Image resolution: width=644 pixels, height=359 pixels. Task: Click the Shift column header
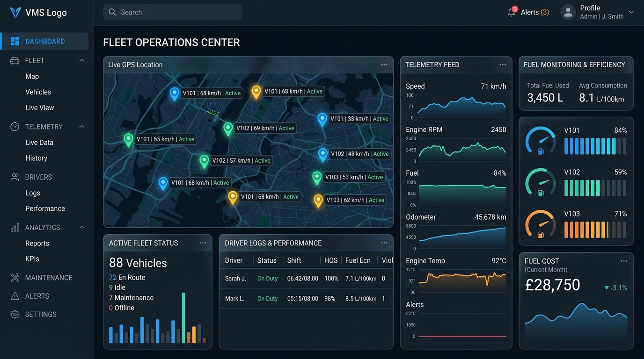click(x=294, y=260)
